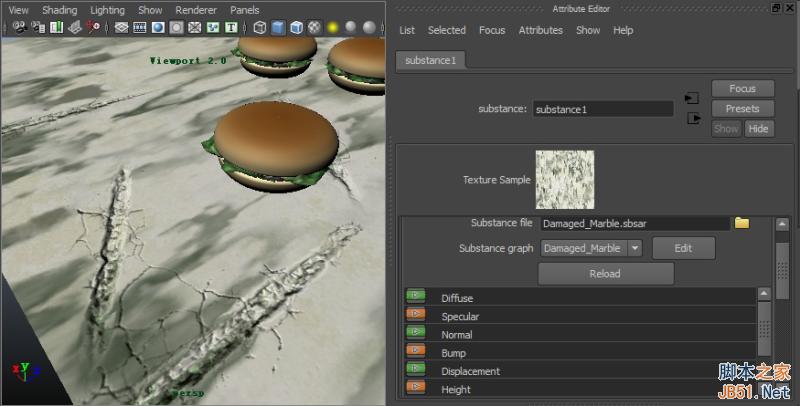This screenshot has width=800, height=406.
Task: Browse for substance file with folder icon
Action: tap(742, 223)
